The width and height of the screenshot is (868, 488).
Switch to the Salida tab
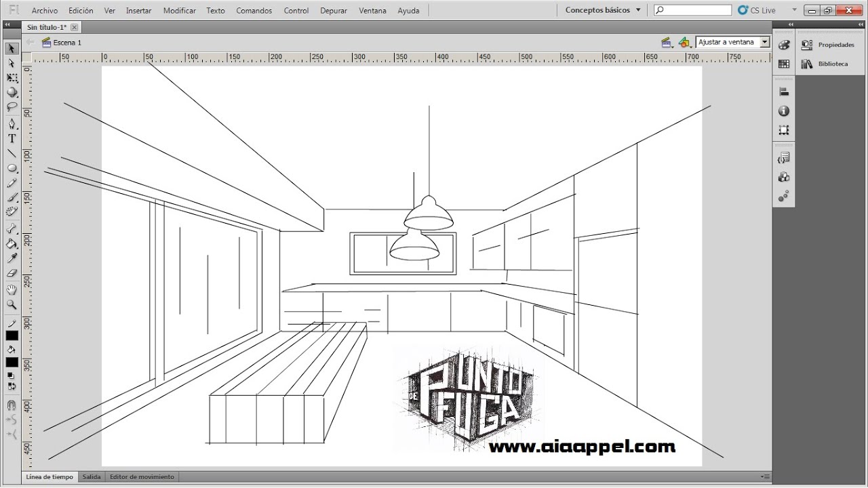pyautogui.click(x=92, y=477)
